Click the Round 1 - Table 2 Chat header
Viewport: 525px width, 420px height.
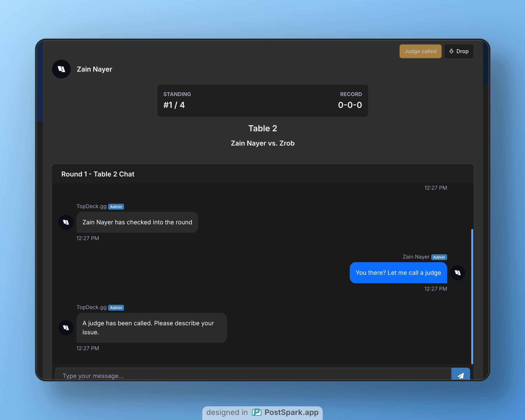[98, 174]
